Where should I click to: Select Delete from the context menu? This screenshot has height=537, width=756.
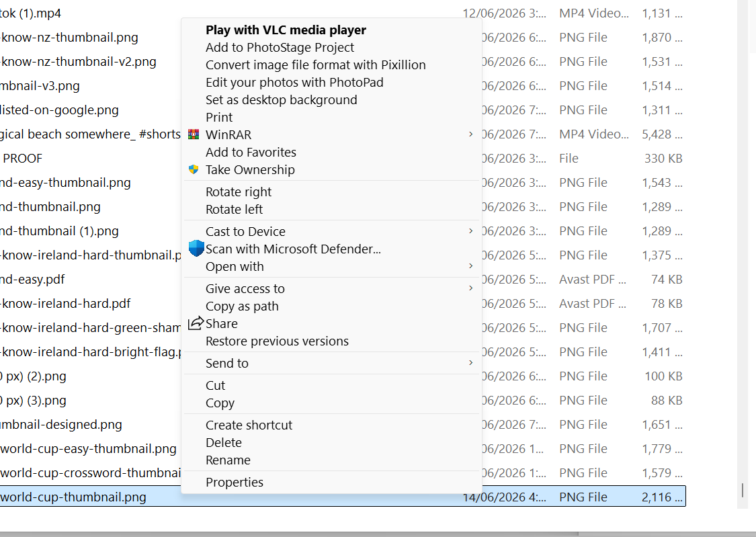point(224,442)
